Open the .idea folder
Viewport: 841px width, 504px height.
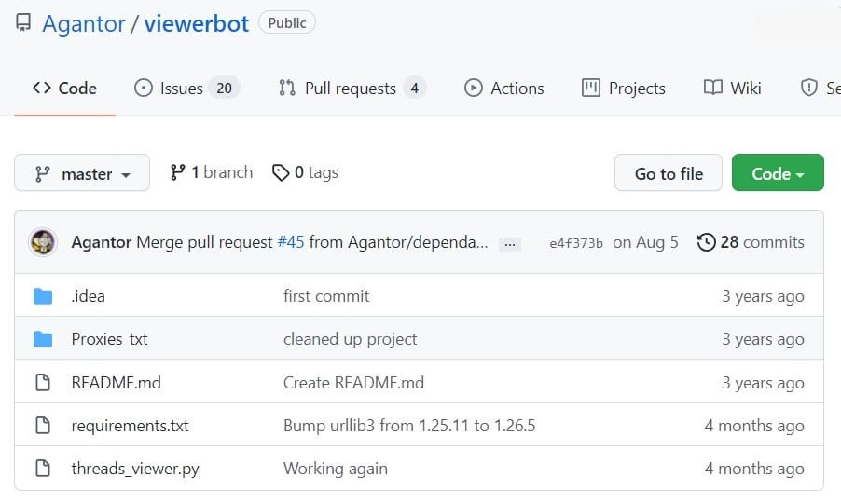[88, 296]
